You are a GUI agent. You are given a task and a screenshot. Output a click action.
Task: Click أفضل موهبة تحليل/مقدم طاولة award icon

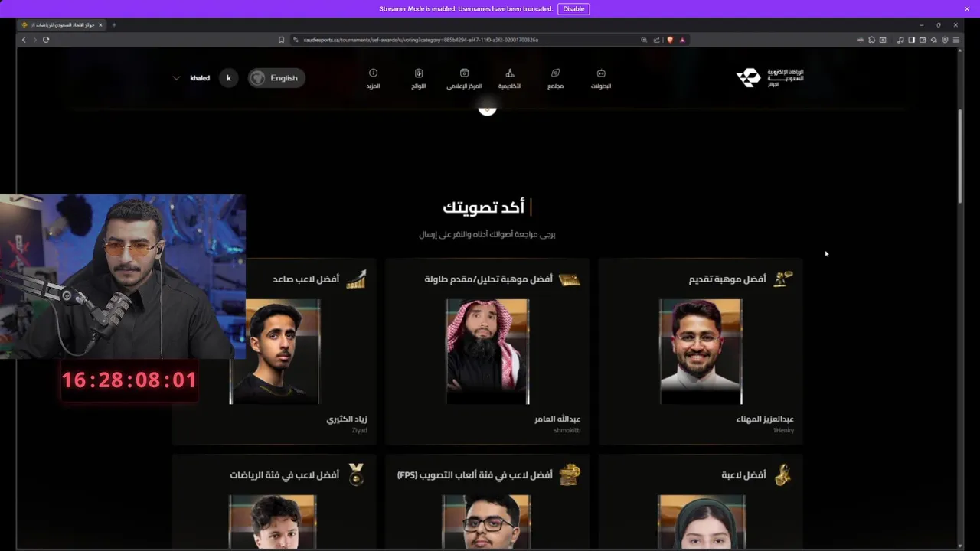coord(569,279)
